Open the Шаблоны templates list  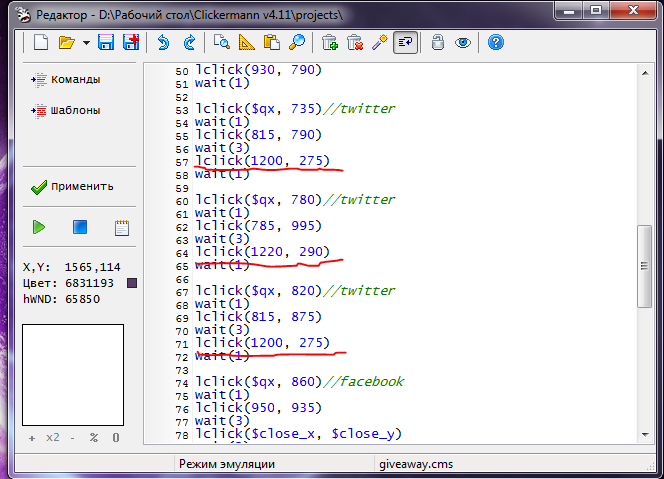click(66, 111)
